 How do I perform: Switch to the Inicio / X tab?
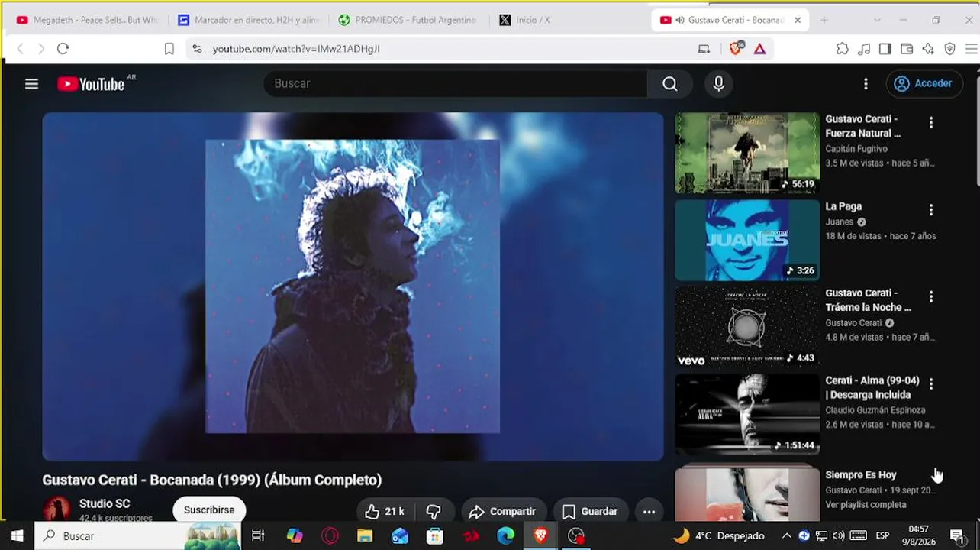coord(569,20)
